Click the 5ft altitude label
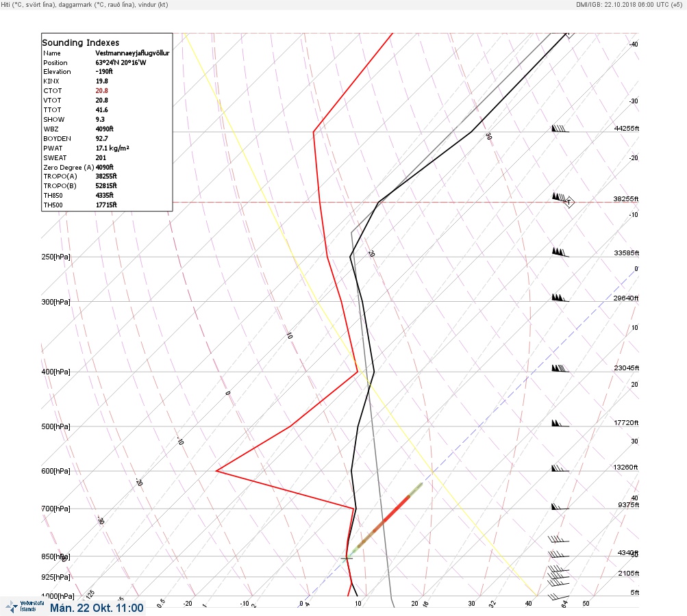This screenshot has width=687, height=616. click(x=634, y=593)
